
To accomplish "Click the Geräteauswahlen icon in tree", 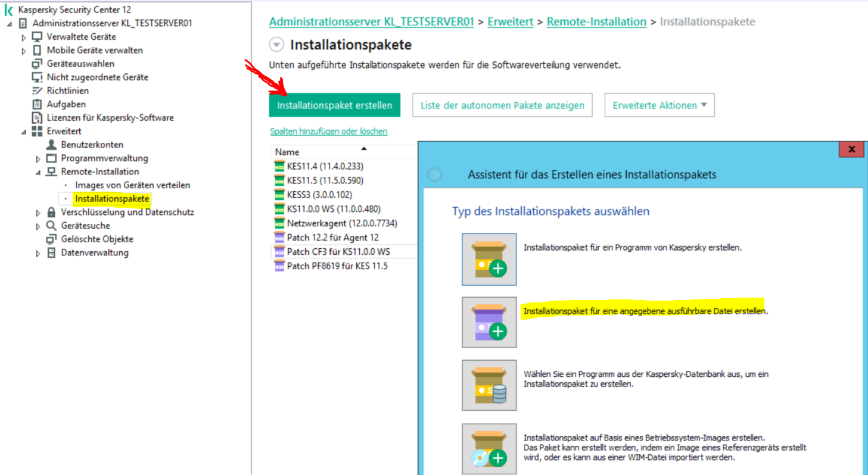I will coord(37,64).
